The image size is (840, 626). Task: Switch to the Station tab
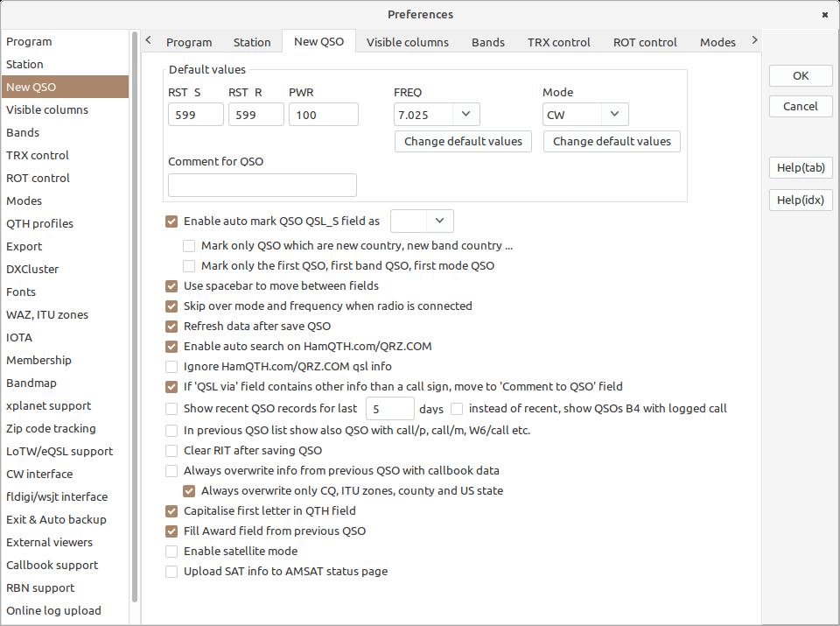(252, 42)
